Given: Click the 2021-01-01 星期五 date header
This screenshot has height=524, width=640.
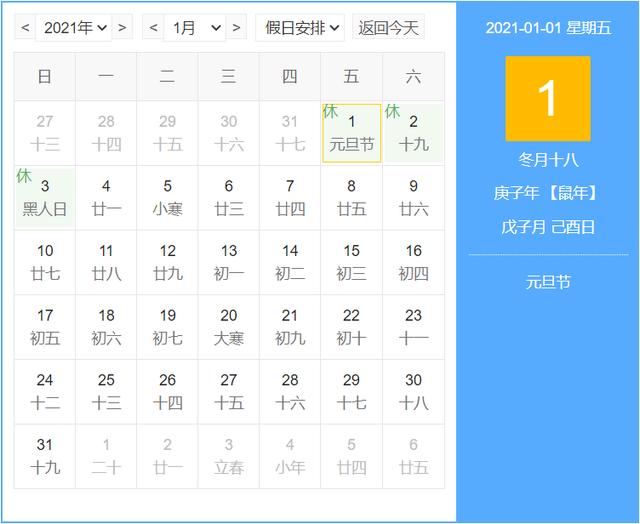Looking at the screenshot, I should (548, 28).
